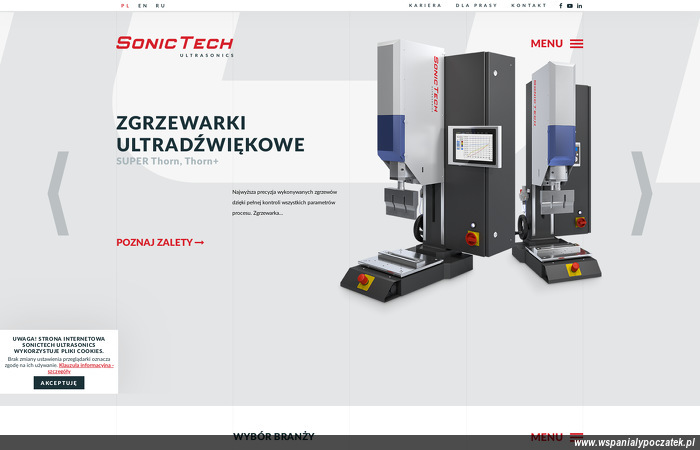The height and width of the screenshot is (450, 700).
Task: Click the large welding machine image
Action: (x=427, y=170)
